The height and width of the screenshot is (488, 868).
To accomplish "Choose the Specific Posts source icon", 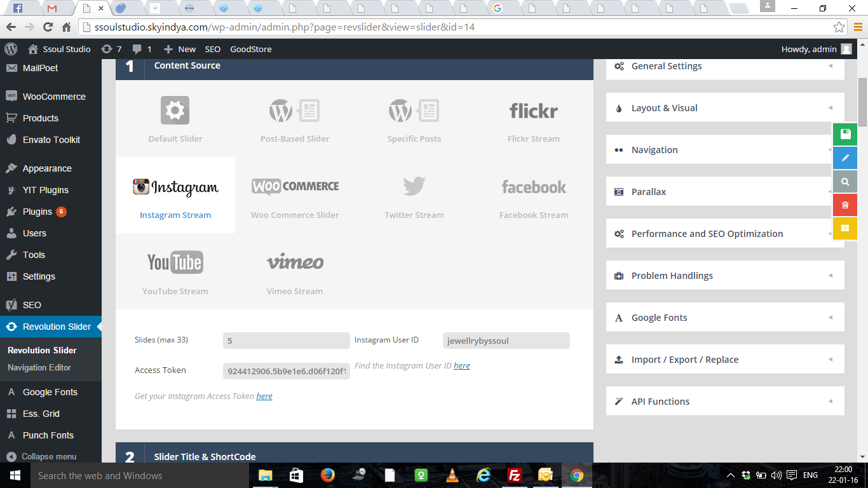I will tap(414, 111).
